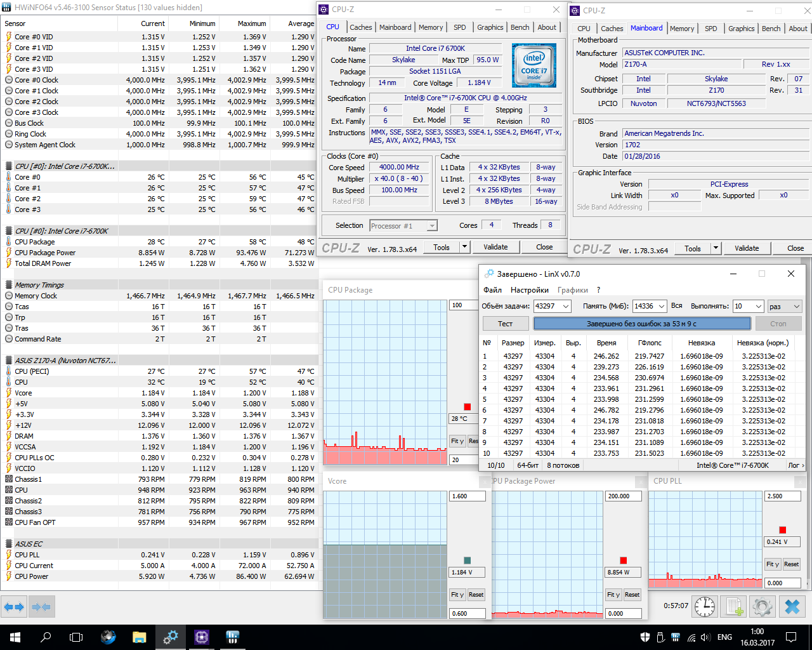Open Windows Defender from the tray shield icon
812x650 pixels.
click(645, 637)
